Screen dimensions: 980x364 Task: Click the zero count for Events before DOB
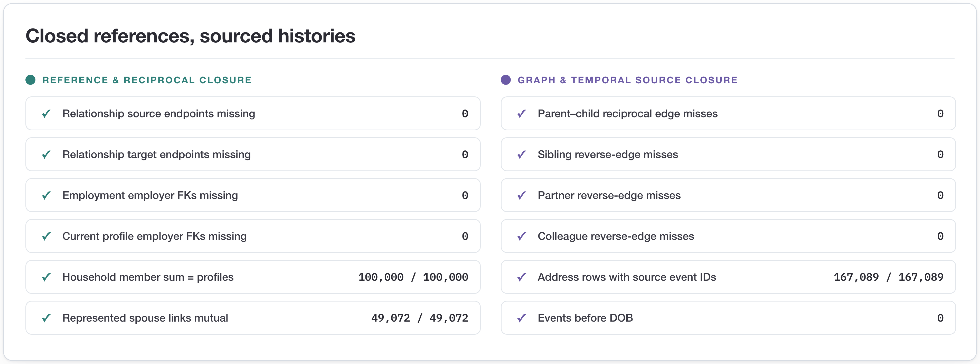point(940,318)
